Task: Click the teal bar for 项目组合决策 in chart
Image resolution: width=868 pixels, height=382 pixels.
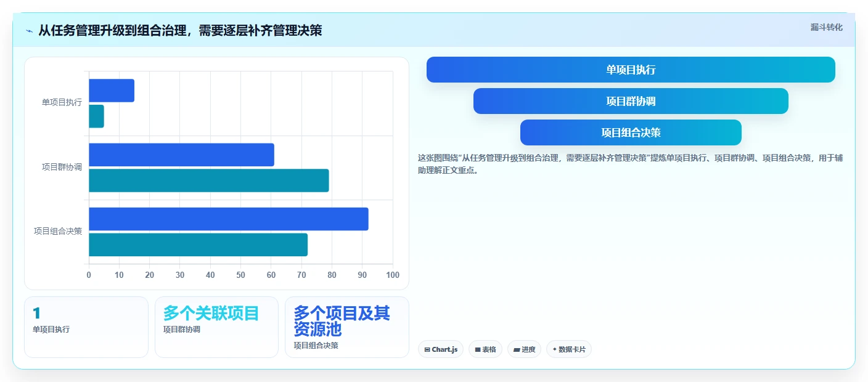Action: (x=198, y=245)
